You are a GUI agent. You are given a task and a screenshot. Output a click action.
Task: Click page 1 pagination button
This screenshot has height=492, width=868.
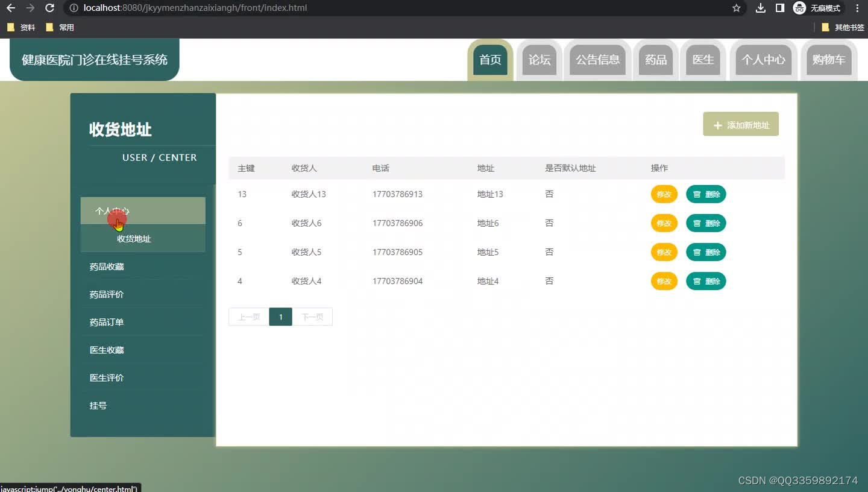[x=281, y=317]
